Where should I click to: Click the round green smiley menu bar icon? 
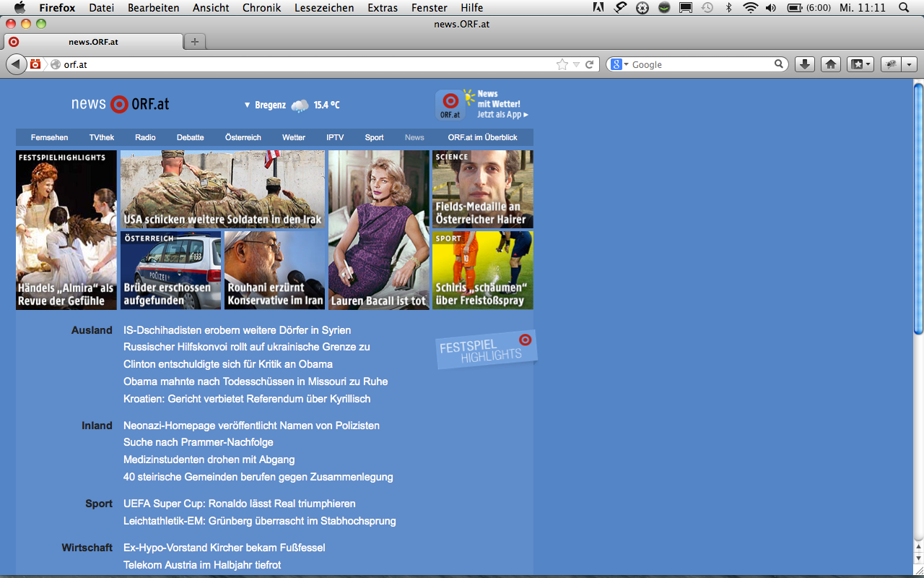click(664, 7)
